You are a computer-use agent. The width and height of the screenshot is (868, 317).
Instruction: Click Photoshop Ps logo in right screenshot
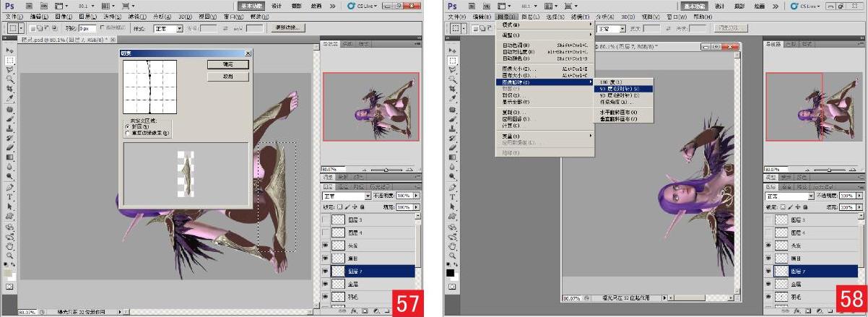(453, 5)
